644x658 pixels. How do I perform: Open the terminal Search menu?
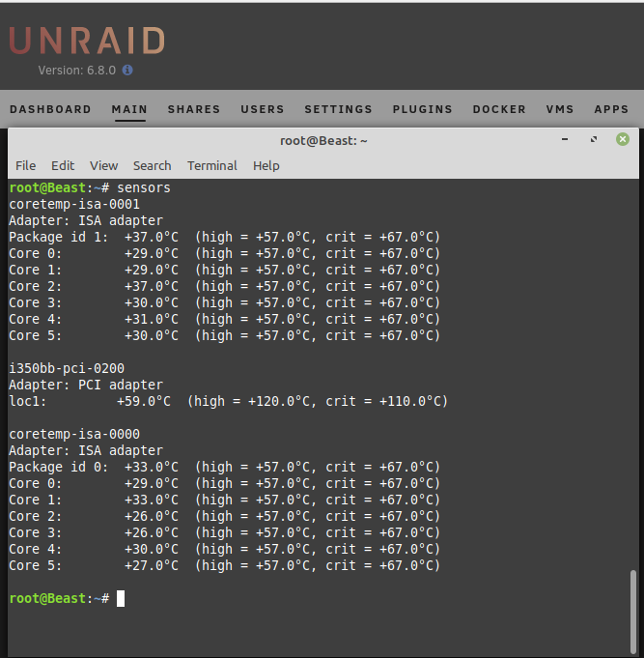[x=153, y=166]
